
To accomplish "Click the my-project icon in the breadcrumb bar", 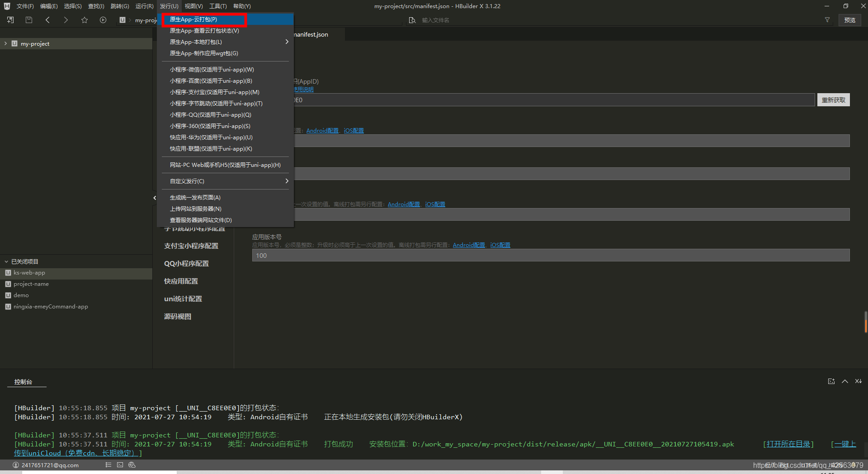I will (123, 20).
